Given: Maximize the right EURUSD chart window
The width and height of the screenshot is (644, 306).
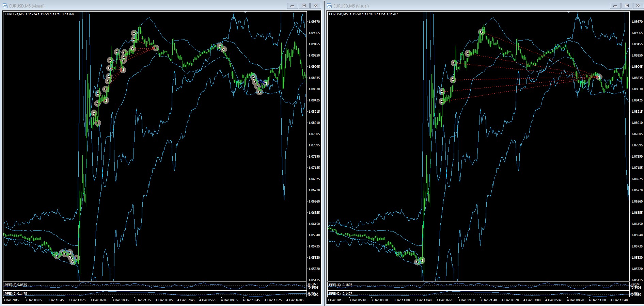Looking at the screenshot, I should click(x=627, y=6).
